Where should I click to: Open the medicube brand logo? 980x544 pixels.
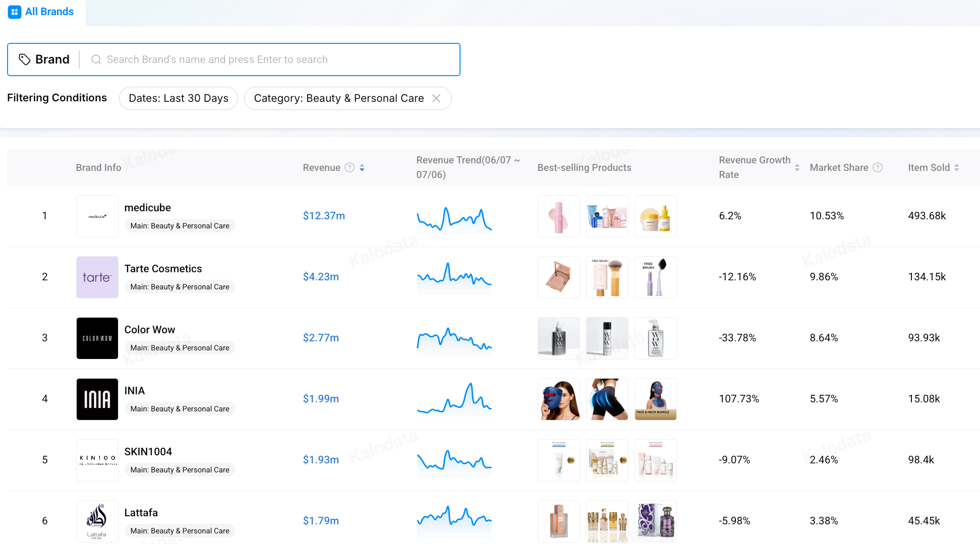click(x=97, y=216)
